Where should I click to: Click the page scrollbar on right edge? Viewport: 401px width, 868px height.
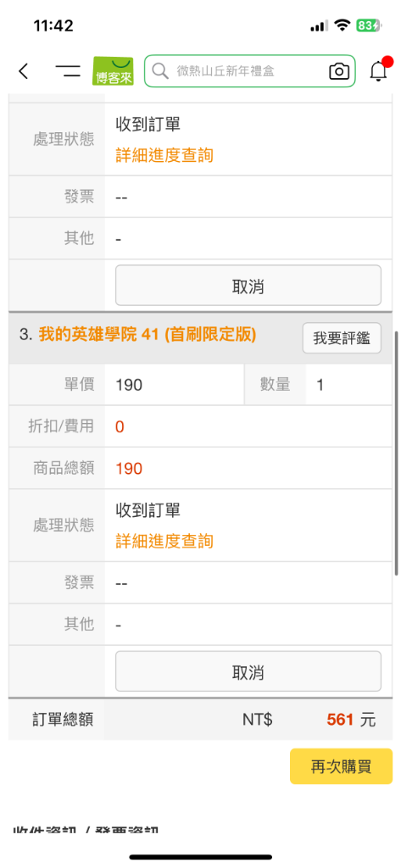coord(396,454)
